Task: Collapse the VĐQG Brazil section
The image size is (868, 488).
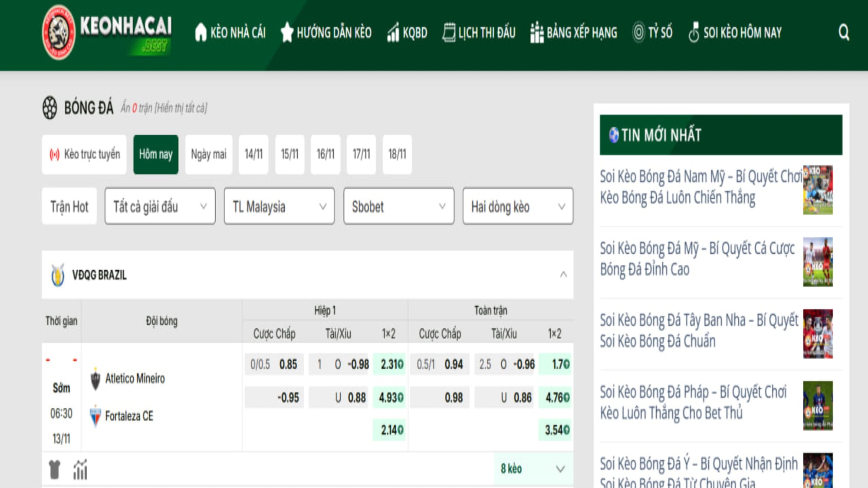Action: [x=563, y=275]
